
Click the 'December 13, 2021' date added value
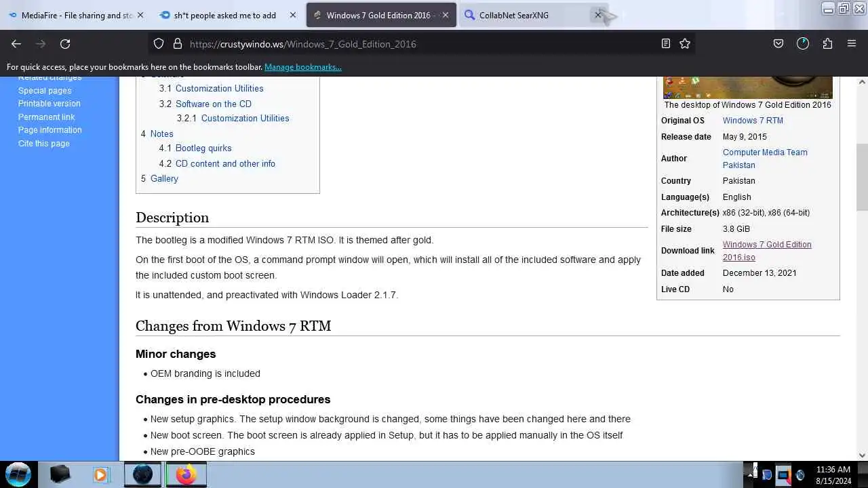[x=759, y=273]
